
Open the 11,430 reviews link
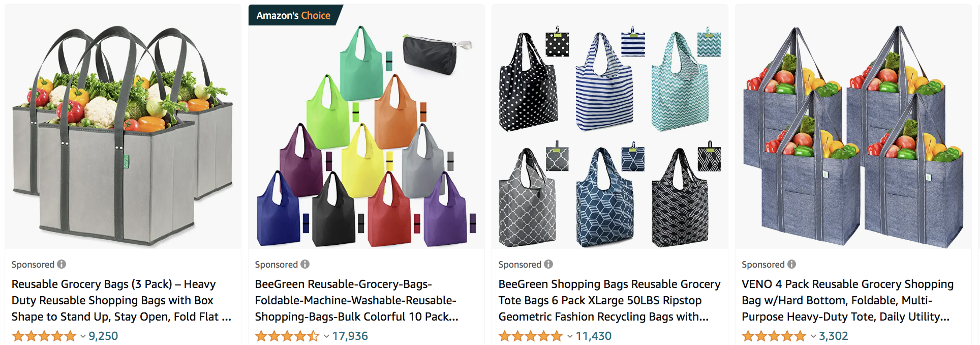(x=594, y=336)
